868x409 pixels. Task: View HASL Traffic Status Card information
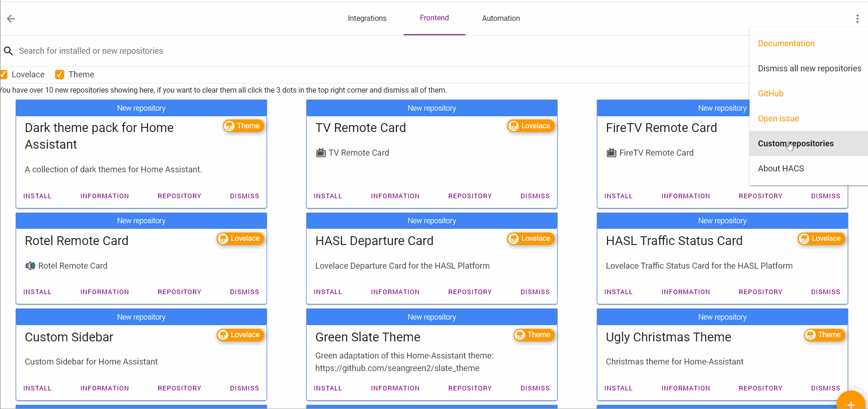click(686, 292)
